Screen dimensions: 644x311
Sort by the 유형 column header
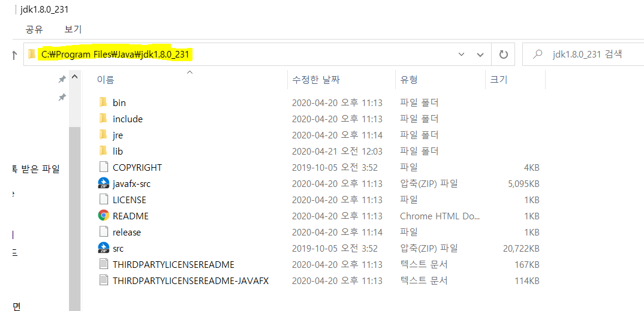pos(409,80)
